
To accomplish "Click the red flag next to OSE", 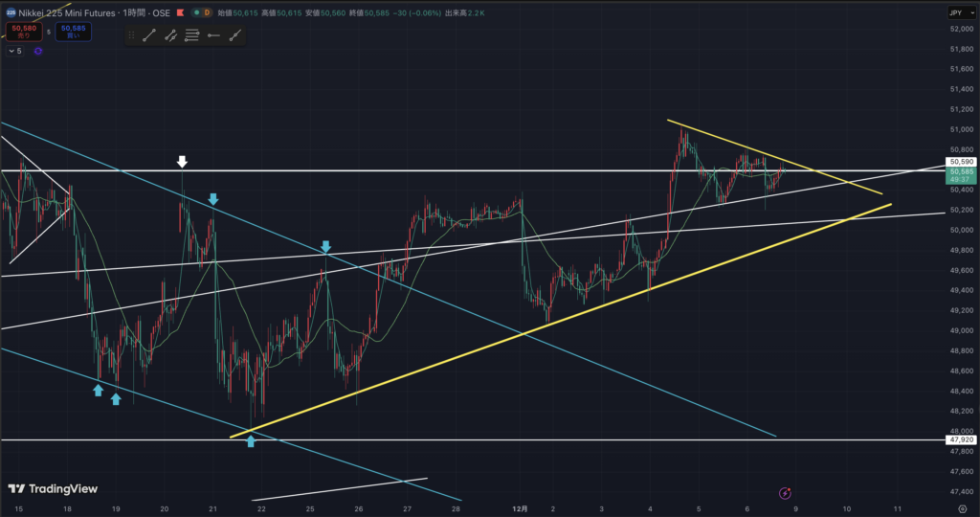I will click(x=180, y=13).
